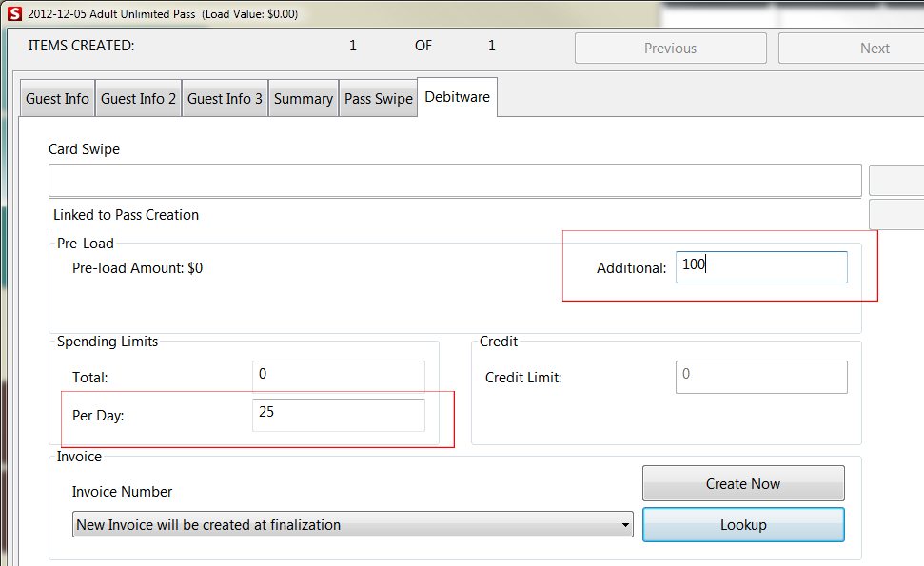Select the Per Day spending limit field
Image resolution: width=924 pixels, height=566 pixels.
pyautogui.click(x=338, y=414)
